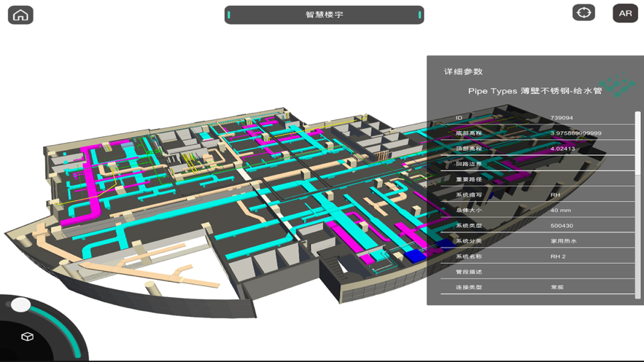Switch to AR mode

coord(625,13)
